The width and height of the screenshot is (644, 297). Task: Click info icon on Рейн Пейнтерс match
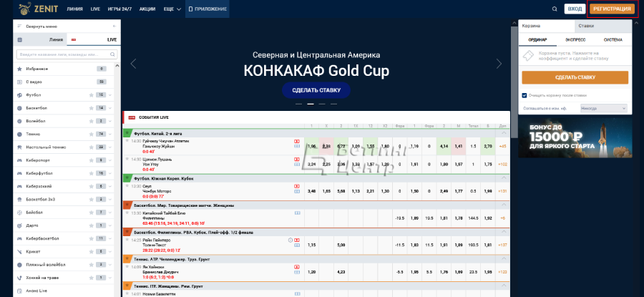tap(291, 240)
